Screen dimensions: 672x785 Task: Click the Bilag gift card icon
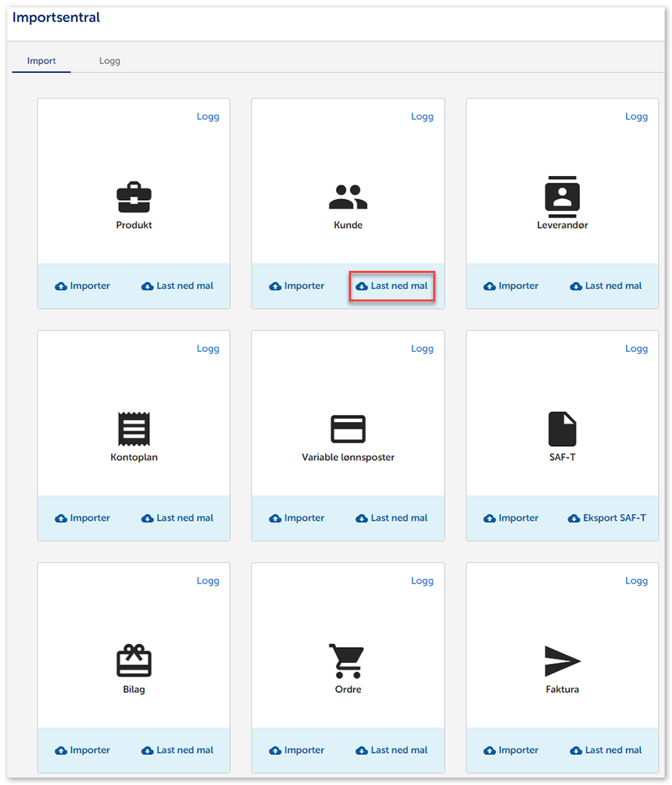134,661
